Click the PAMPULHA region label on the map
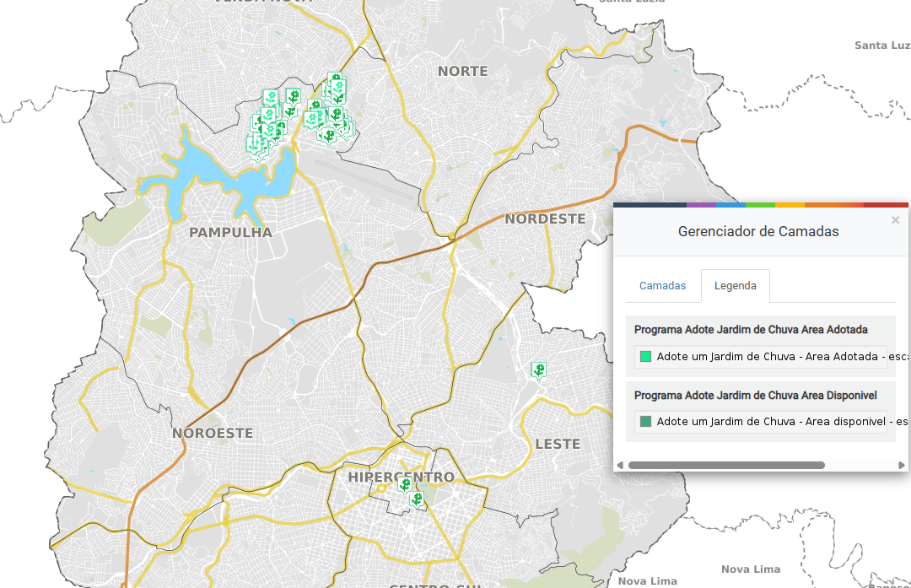The width and height of the screenshot is (911, 588). click(x=230, y=232)
